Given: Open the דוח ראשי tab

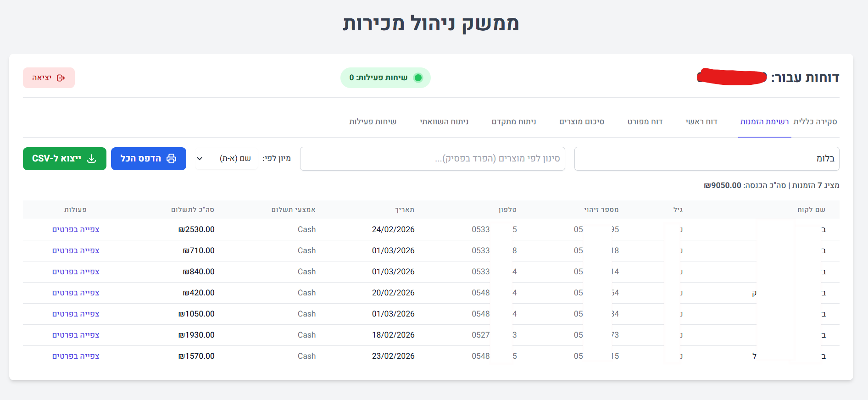Looking at the screenshot, I should pyautogui.click(x=701, y=122).
